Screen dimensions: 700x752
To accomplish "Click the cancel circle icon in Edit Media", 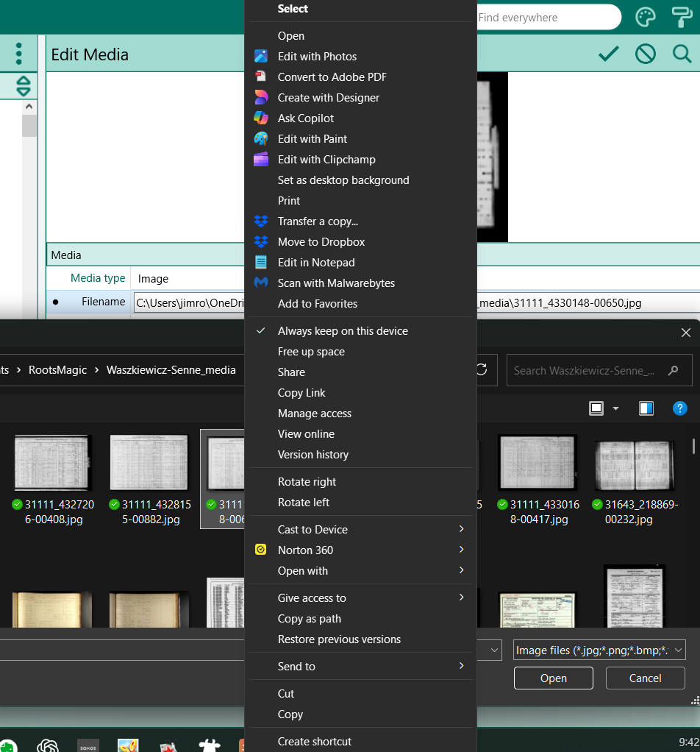I will click(645, 54).
